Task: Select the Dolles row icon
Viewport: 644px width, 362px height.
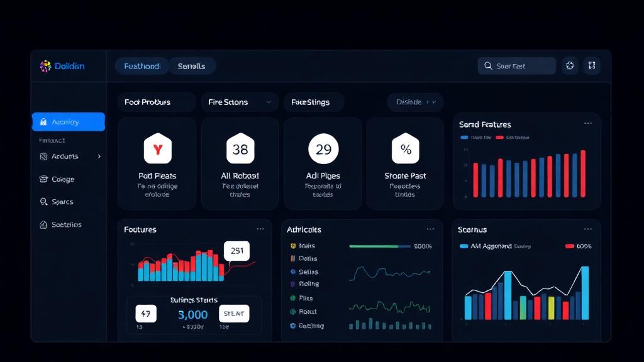Action: [x=293, y=258]
